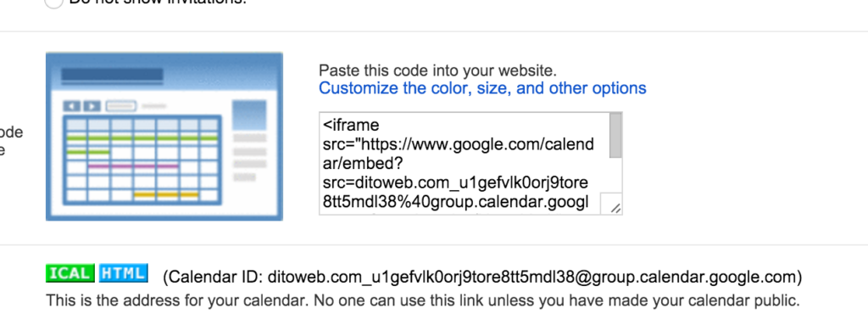Click the embedded calendar preview thumbnail
This screenshot has width=868, height=314.
[164, 137]
